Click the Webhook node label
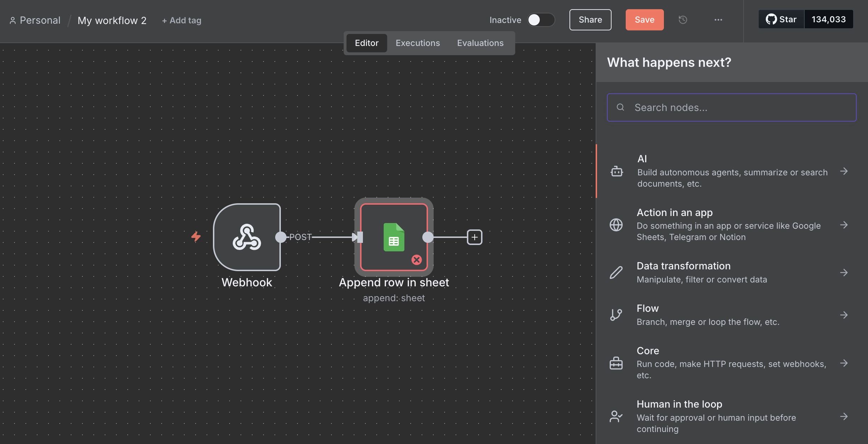The width and height of the screenshot is (868, 444). coord(247,282)
